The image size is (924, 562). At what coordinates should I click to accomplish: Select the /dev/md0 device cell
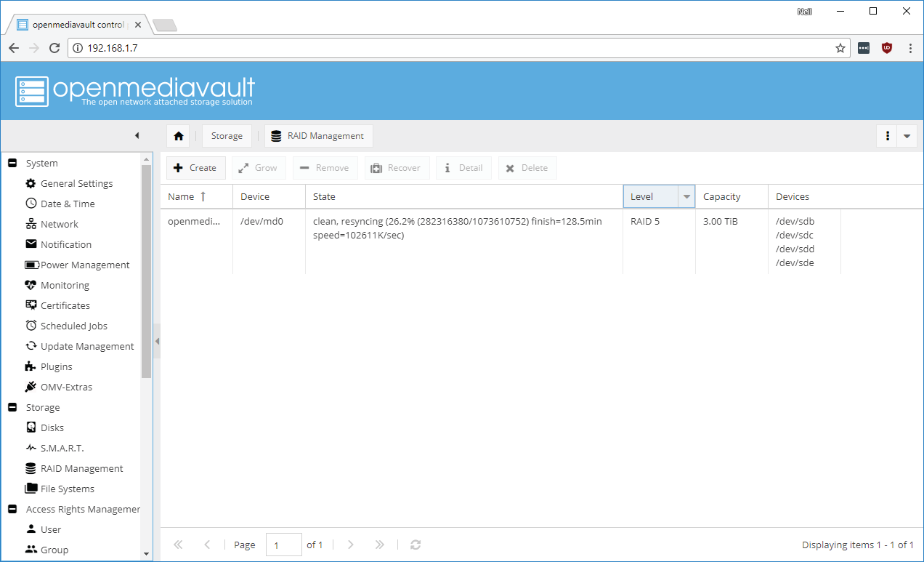coord(269,241)
